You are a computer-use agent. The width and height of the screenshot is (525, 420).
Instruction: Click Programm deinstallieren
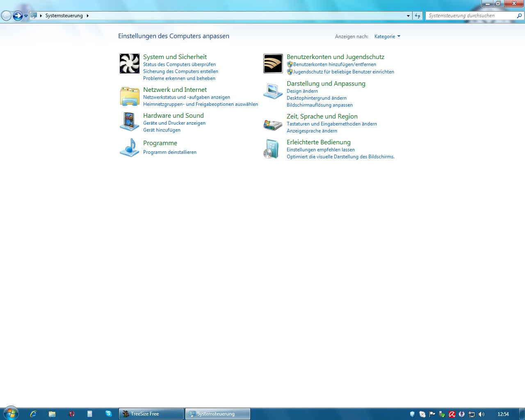click(170, 152)
